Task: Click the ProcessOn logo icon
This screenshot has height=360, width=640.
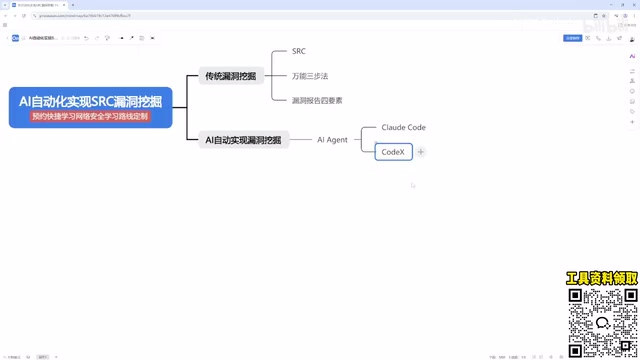Action: [16, 38]
